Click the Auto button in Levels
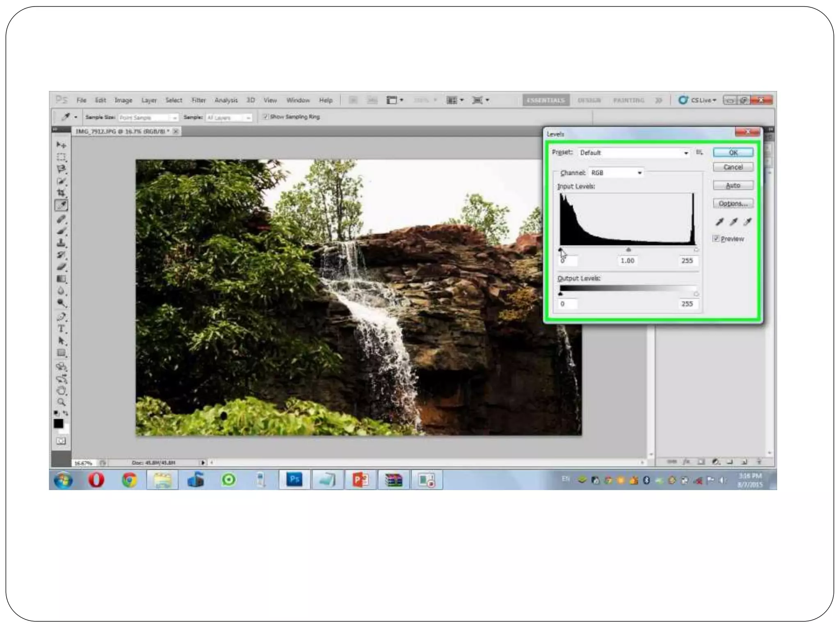This screenshot has width=840, height=630. pos(733,185)
